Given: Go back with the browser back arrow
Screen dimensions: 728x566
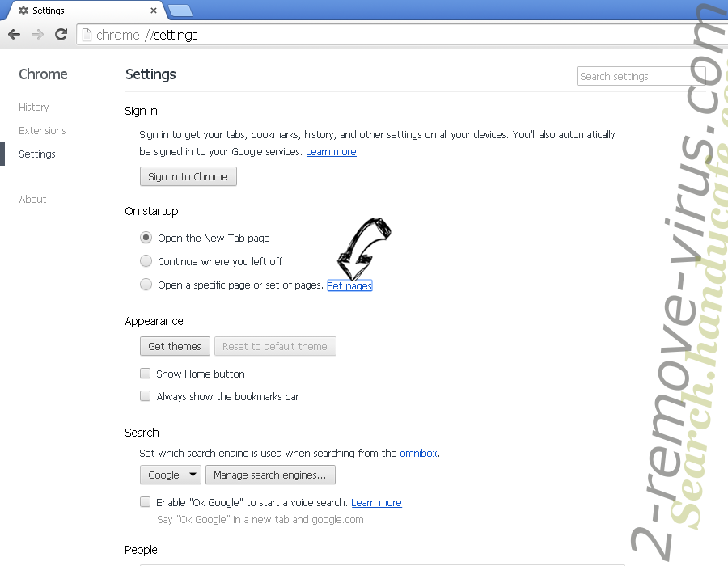Looking at the screenshot, I should point(15,34).
